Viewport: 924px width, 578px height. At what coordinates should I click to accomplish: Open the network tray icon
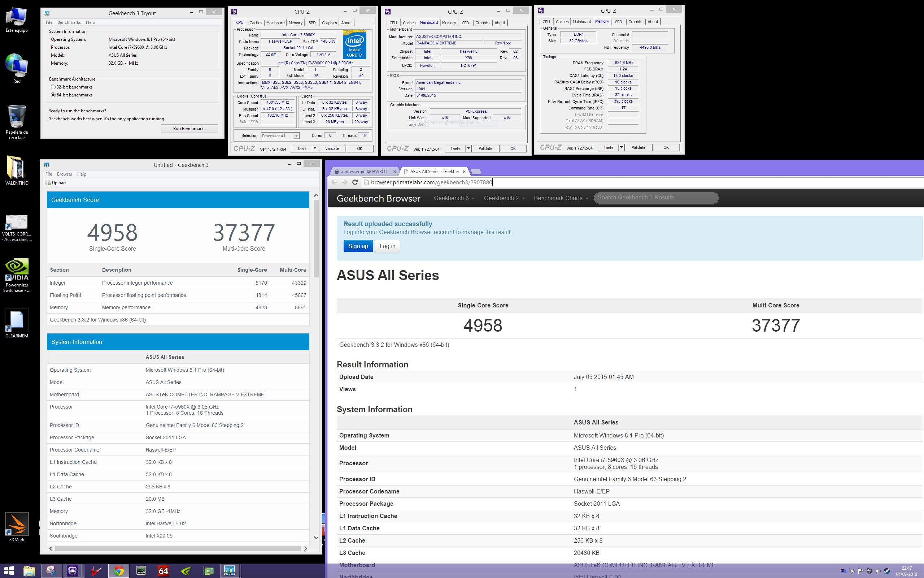coord(869,571)
